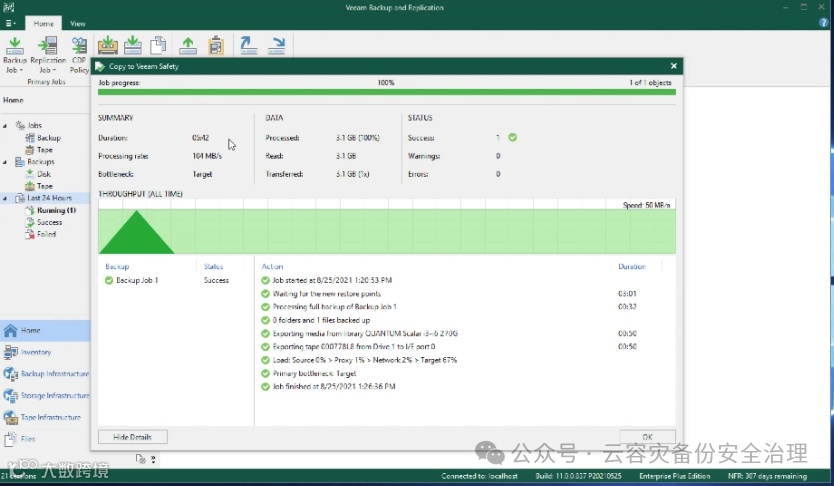This screenshot has height=486, width=834.
Task: Click the yellow clipboard ribbon icon
Action: click(216, 45)
